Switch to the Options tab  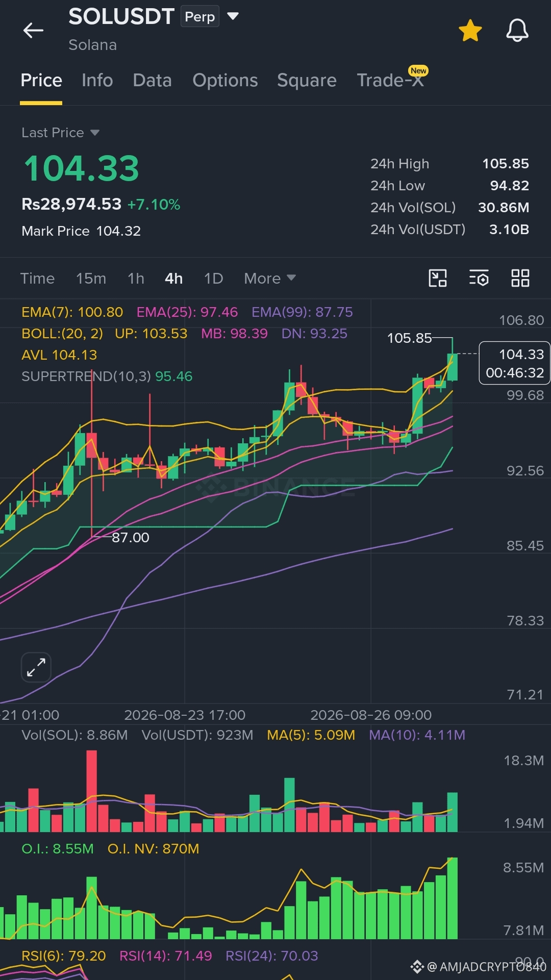(225, 80)
